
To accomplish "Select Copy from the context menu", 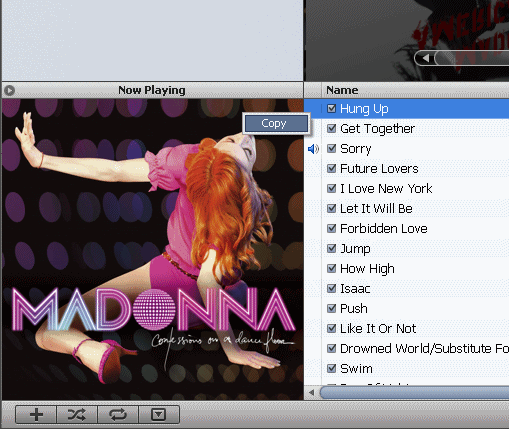I will pyautogui.click(x=276, y=123).
